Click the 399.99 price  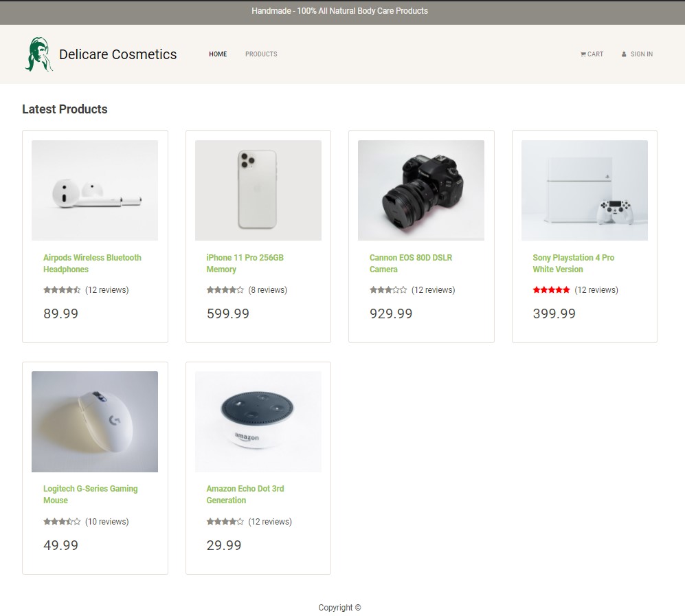[554, 313]
